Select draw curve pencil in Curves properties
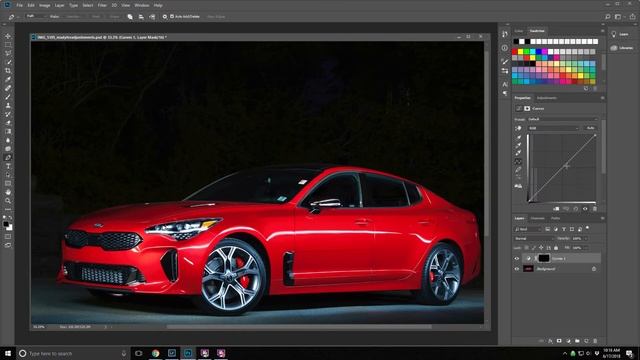This screenshot has height=360, width=640. (518, 169)
